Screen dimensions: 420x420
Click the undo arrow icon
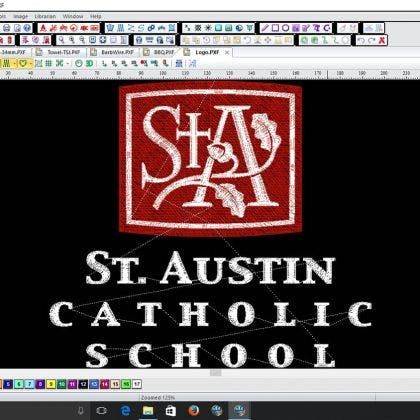pos(361,40)
